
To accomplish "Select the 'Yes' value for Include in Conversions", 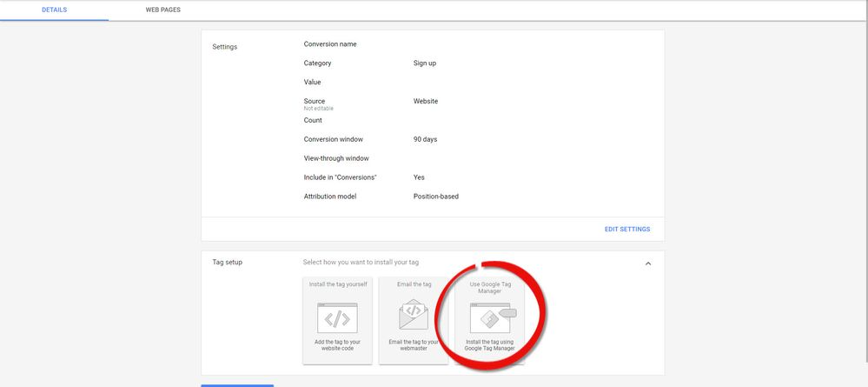I will click(x=419, y=177).
